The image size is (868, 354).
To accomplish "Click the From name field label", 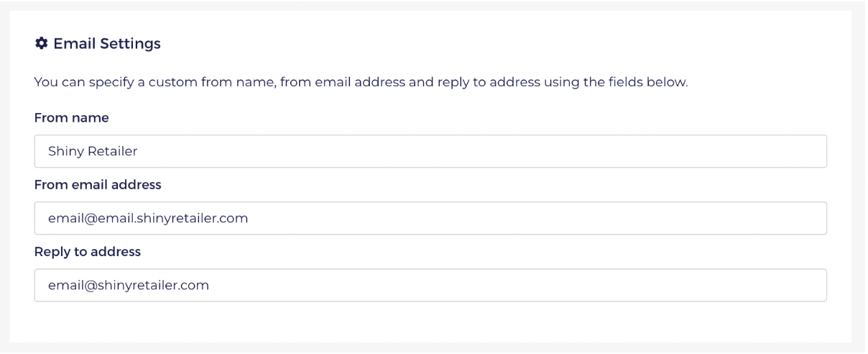I will click(x=71, y=117).
